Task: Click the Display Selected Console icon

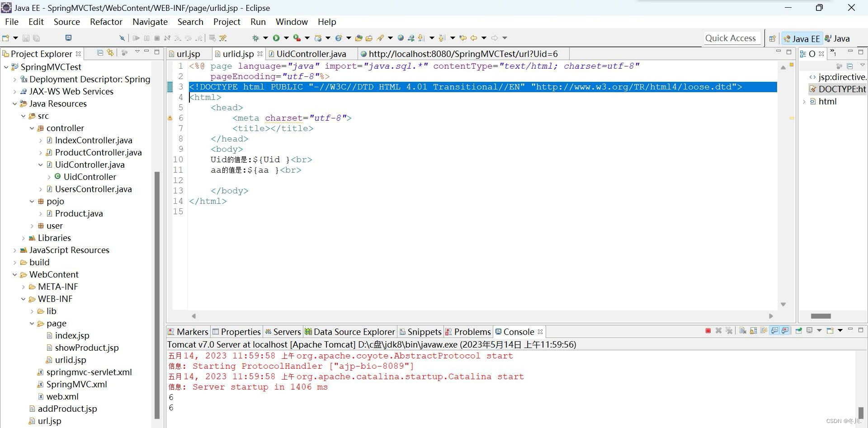Action: coord(809,330)
